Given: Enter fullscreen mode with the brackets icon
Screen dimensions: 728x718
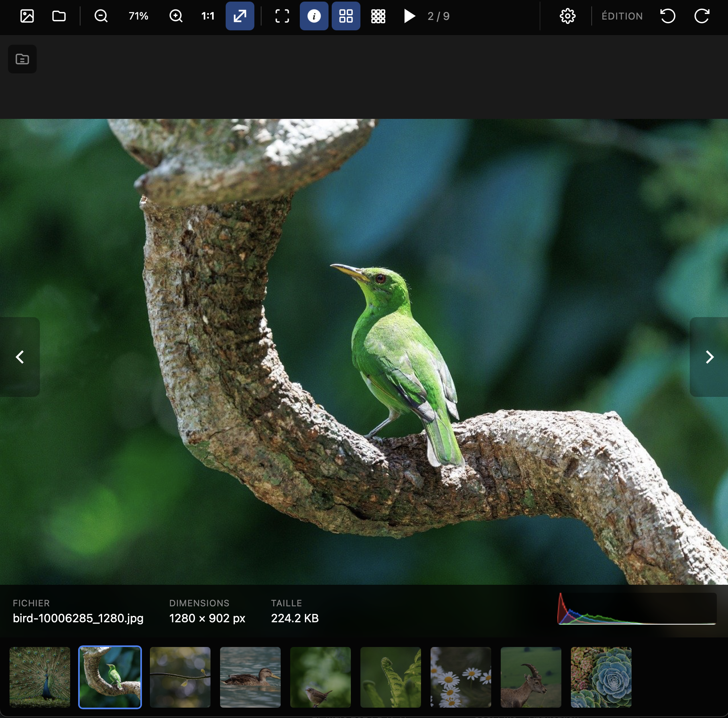Looking at the screenshot, I should tap(281, 16).
